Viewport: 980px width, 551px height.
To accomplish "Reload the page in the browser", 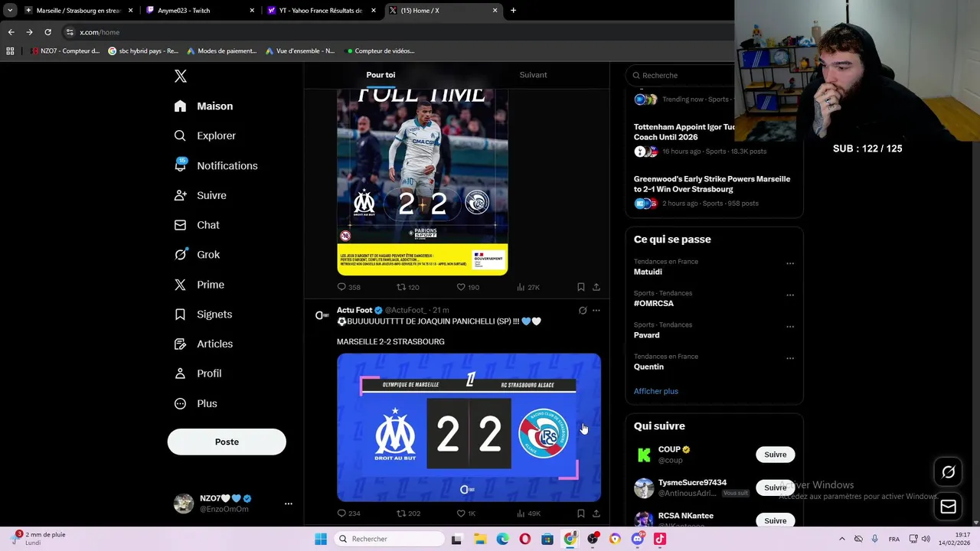I will (47, 32).
